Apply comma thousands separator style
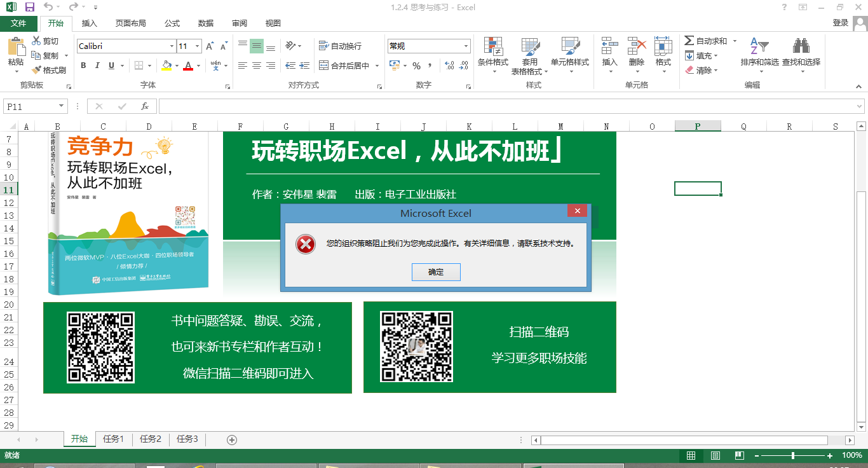 click(x=430, y=65)
